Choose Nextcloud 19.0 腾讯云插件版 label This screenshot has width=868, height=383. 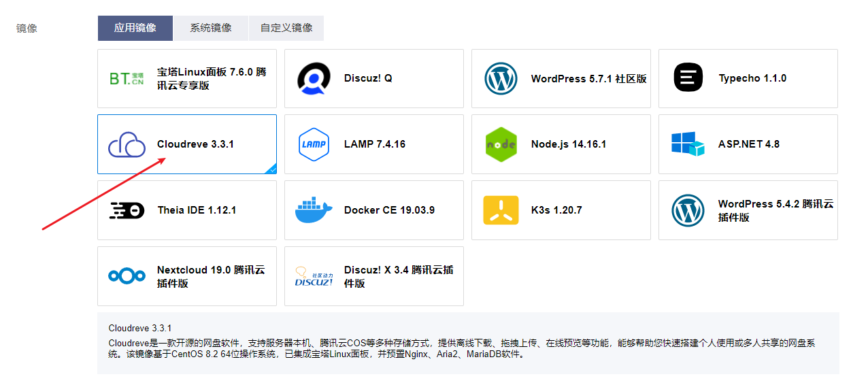pyautogui.click(x=212, y=276)
